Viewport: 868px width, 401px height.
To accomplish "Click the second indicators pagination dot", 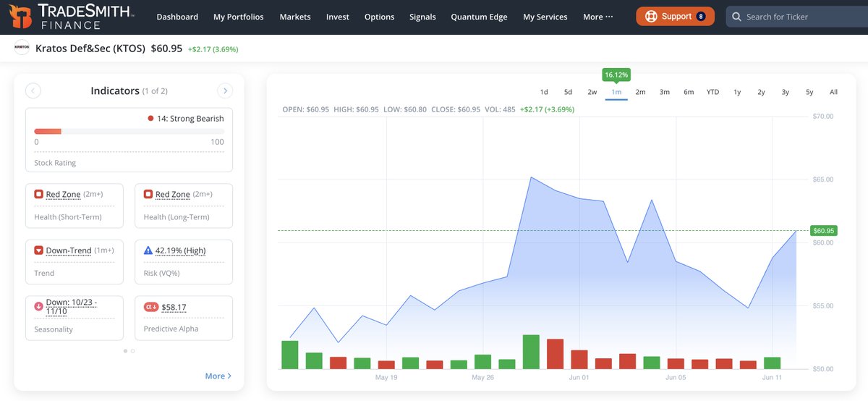I will (x=132, y=350).
